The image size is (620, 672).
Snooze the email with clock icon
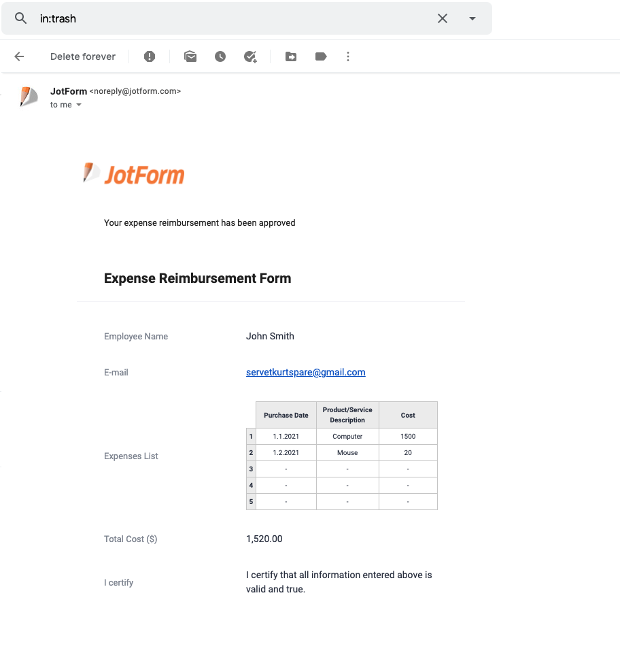220,56
